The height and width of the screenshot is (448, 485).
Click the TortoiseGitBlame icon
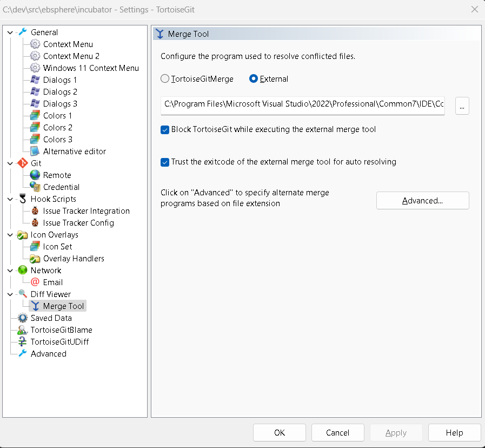point(23,330)
